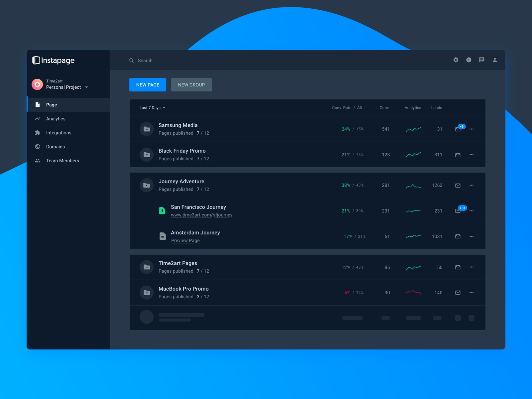
Task: Open Samsung Media leads mail icon
Action: (x=458, y=129)
